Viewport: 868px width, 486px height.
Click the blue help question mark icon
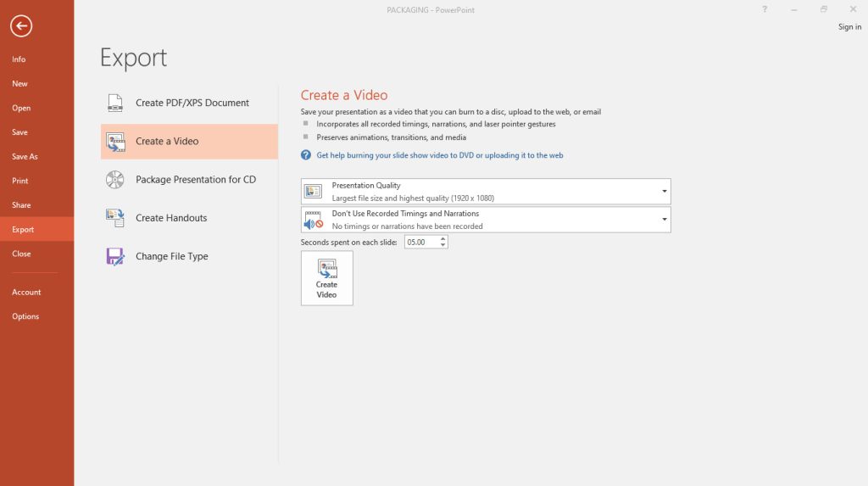click(x=305, y=155)
